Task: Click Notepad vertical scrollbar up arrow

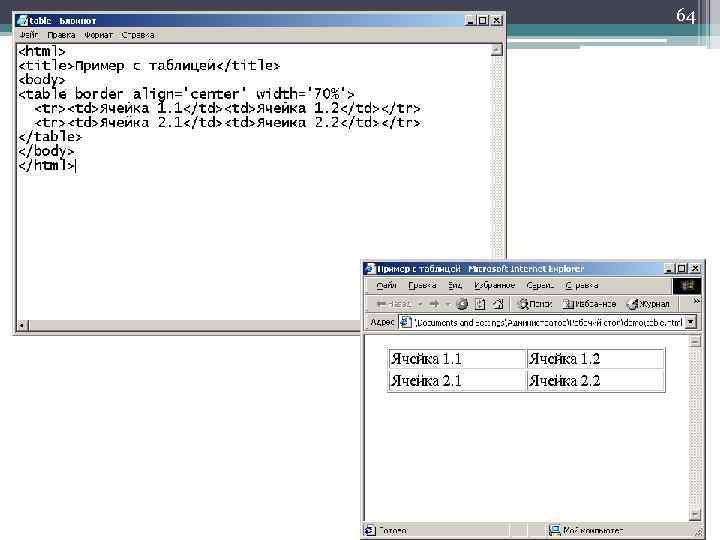Action: click(496, 50)
